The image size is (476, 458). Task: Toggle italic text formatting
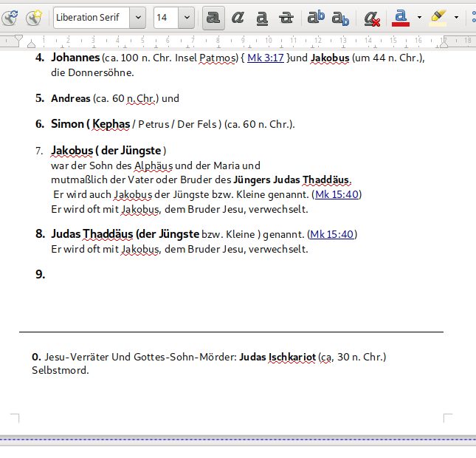coord(238,18)
